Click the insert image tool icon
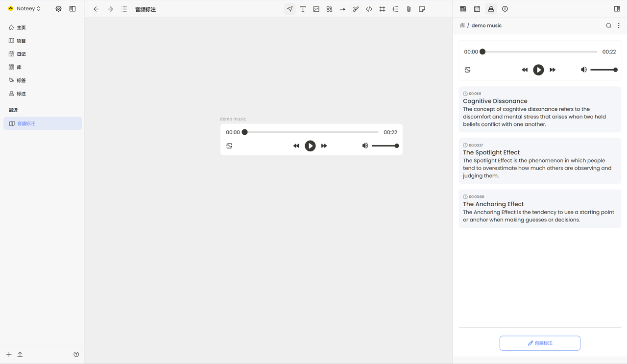The image size is (627, 364). [x=316, y=9]
